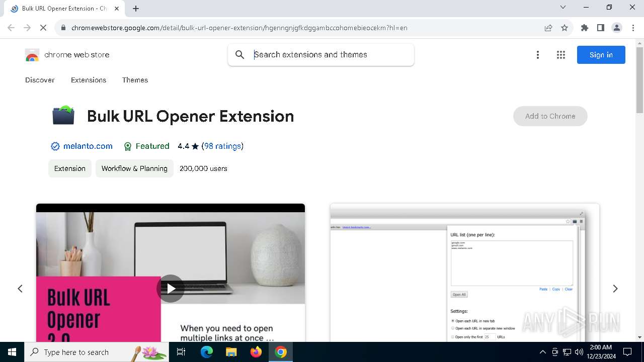Open the melanto.com publisher link
This screenshot has height=362, width=644.
pos(88,146)
